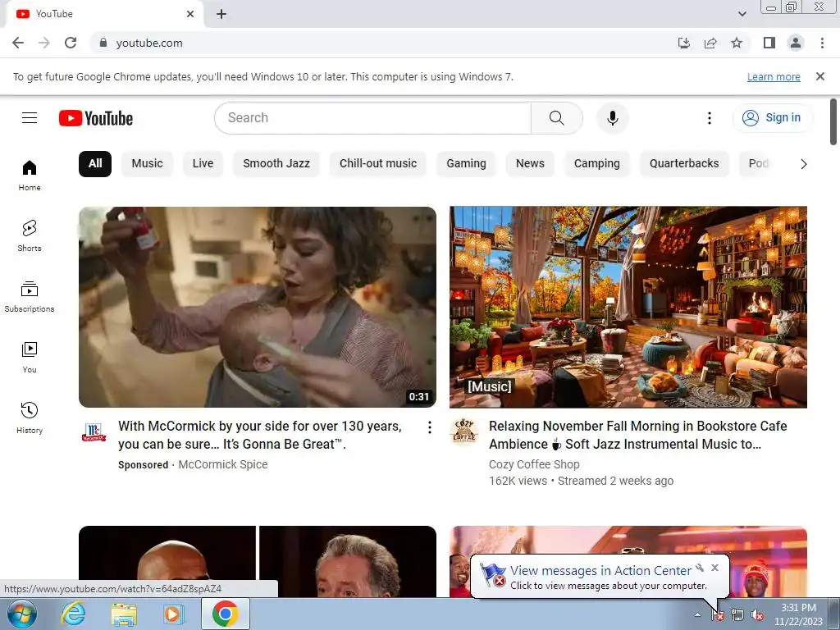840x630 pixels.
Task: Click View messages in Action Center
Action: [x=600, y=571]
